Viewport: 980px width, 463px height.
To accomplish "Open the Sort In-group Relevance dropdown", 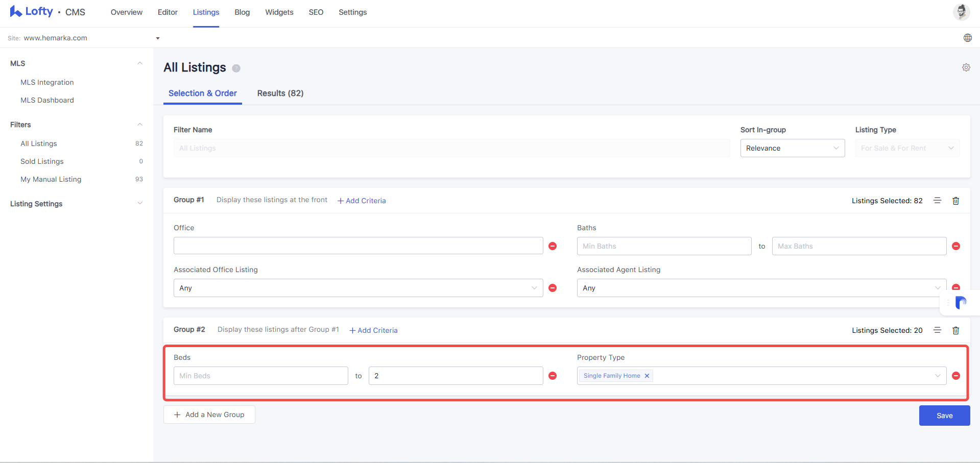I will click(x=793, y=148).
